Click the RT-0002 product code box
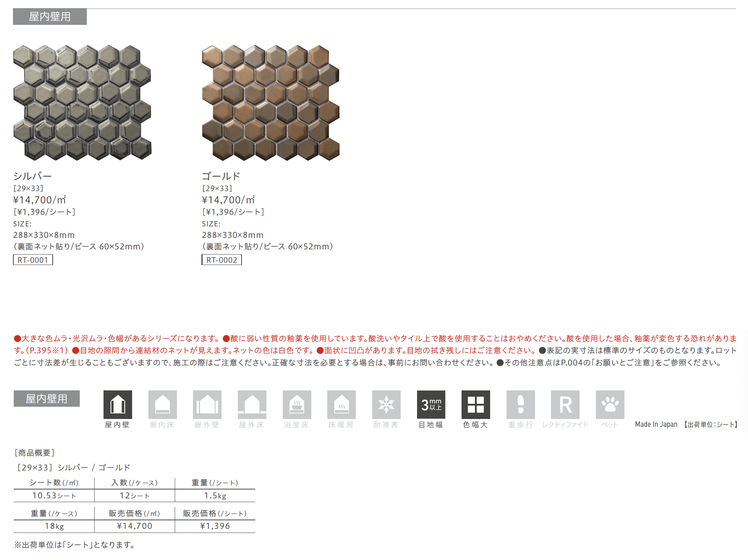 (x=222, y=260)
